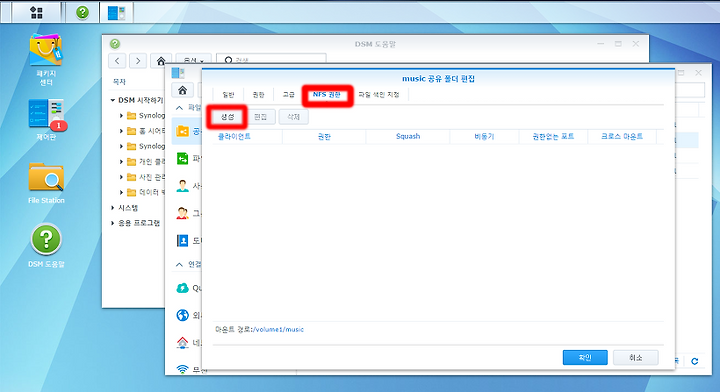Select the Shared Folder icon in Control Panel sidebar
Screen dimensions: 720x392
(x=183, y=131)
